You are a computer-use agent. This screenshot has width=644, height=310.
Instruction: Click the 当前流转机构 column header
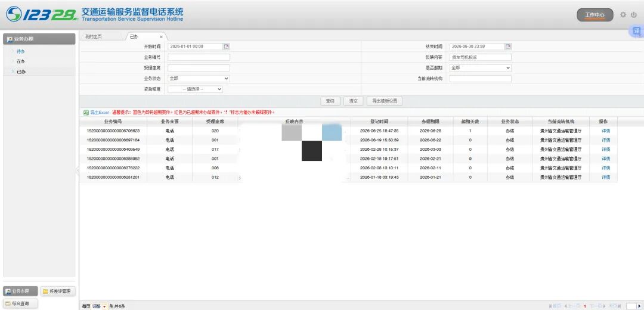[561, 122]
